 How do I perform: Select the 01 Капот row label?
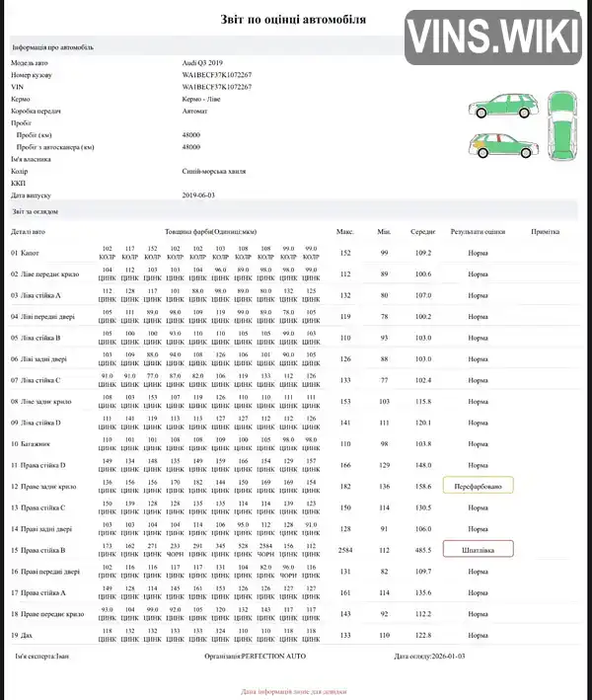tap(25, 253)
